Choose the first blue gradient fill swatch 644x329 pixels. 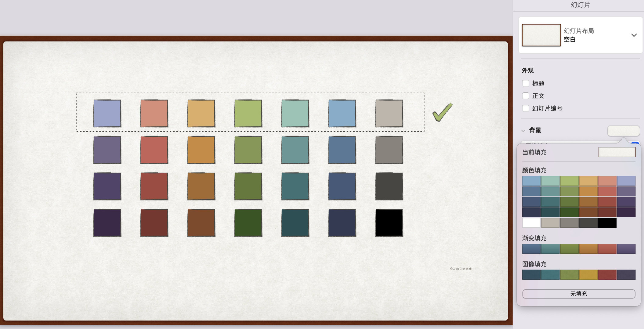[x=531, y=249]
